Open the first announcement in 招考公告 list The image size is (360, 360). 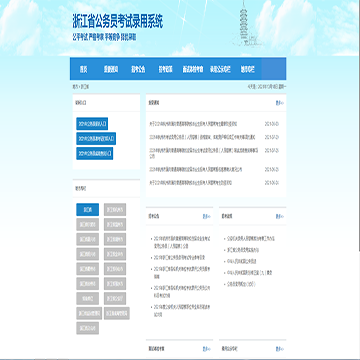(182, 242)
